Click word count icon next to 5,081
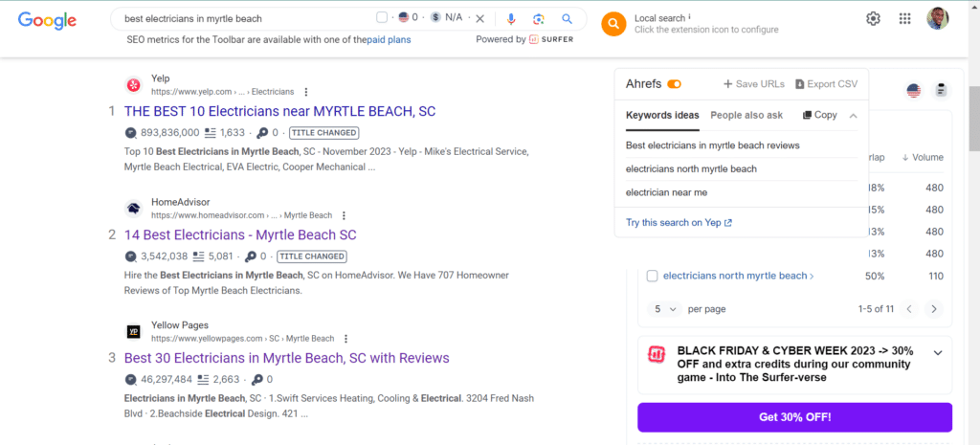This screenshot has width=980, height=445. point(198,256)
